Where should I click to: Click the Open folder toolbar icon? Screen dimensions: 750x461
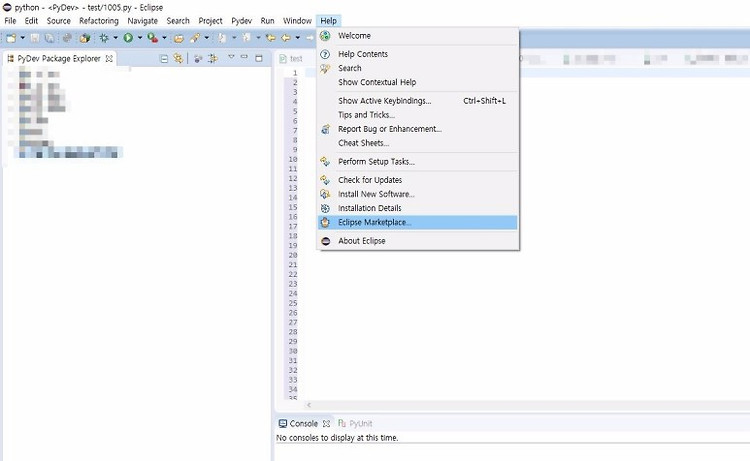coord(178,38)
